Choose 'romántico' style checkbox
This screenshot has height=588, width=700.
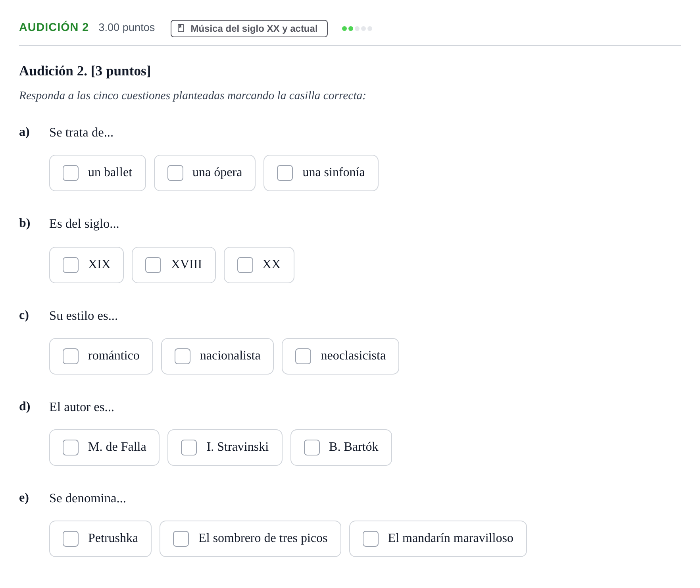click(71, 356)
